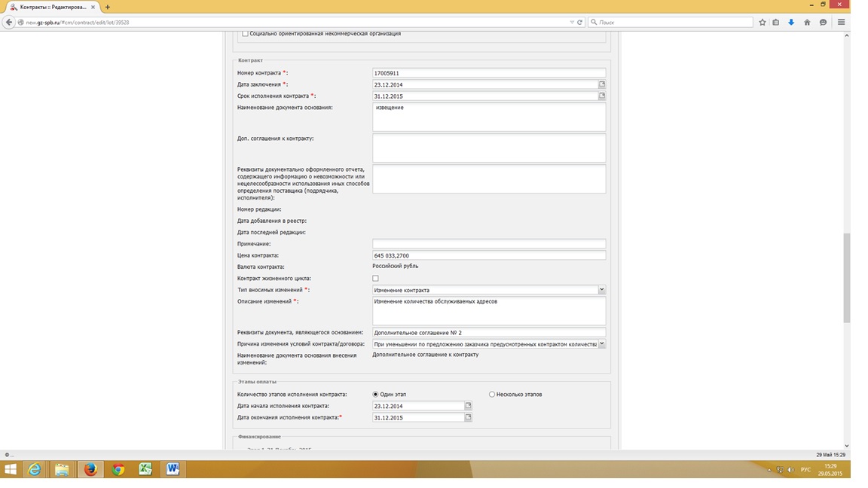Show hidden tray icons arrow
This screenshot has width=868, height=488.
pos(769,470)
